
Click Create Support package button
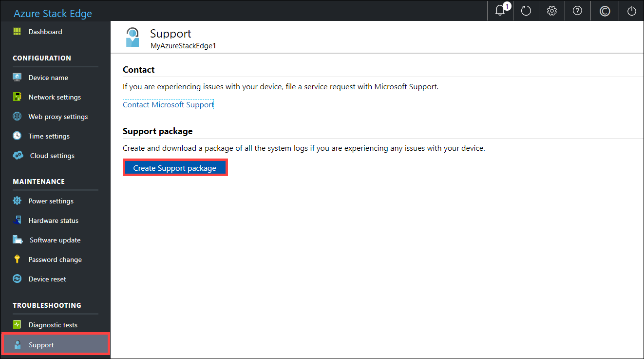pos(175,168)
